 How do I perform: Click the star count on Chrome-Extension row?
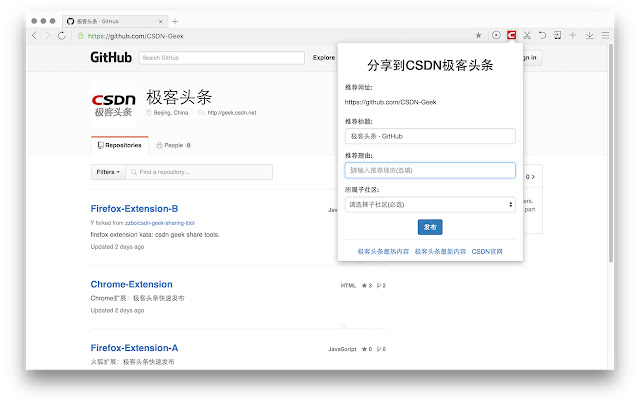coord(367,285)
